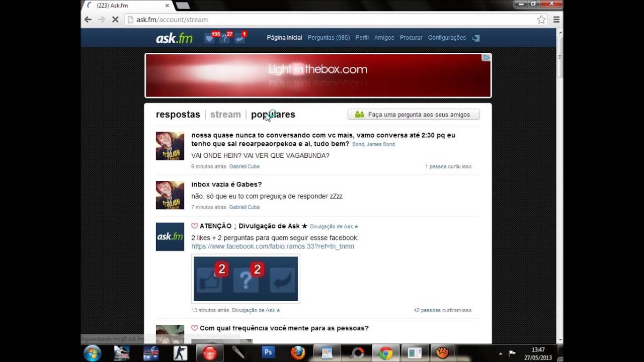Open the microphone app in taskbar

click(x=238, y=353)
